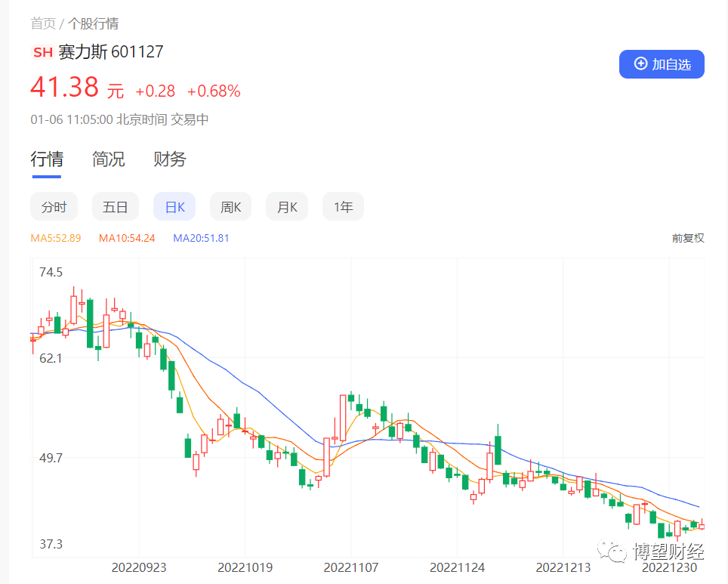Click the +0.68% change percentage
The width and height of the screenshot is (728, 584).
pyautogui.click(x=214, y=91)
